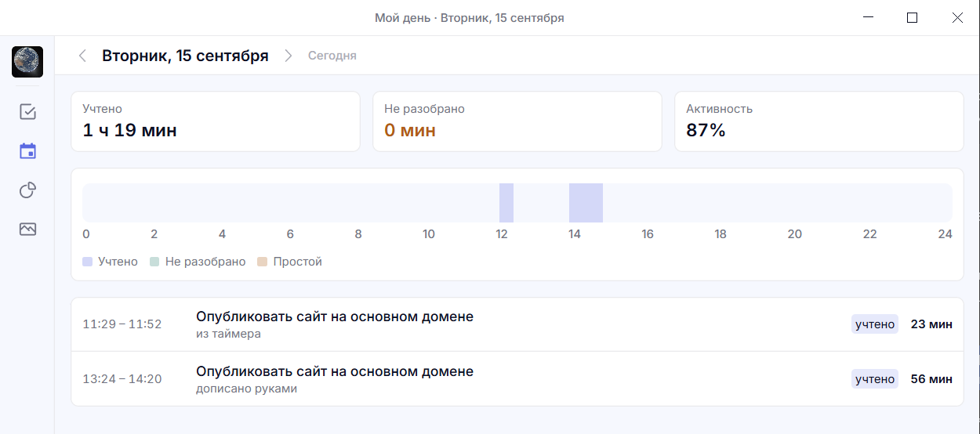Toggle the Учтено legend swatch
Image resolution: width=980 pixels, height=434 pixels.
pos(87,262)
